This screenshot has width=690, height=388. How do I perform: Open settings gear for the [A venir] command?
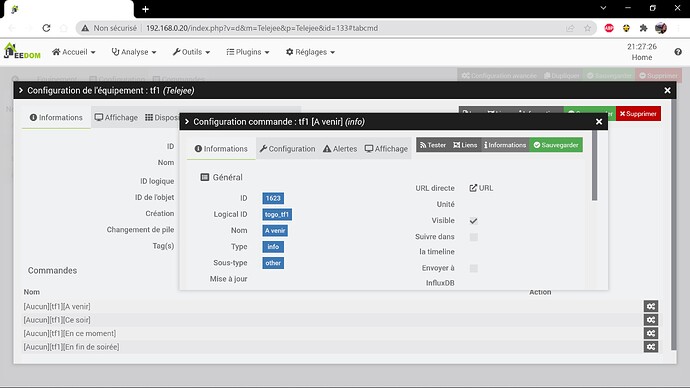pos(651,306)
